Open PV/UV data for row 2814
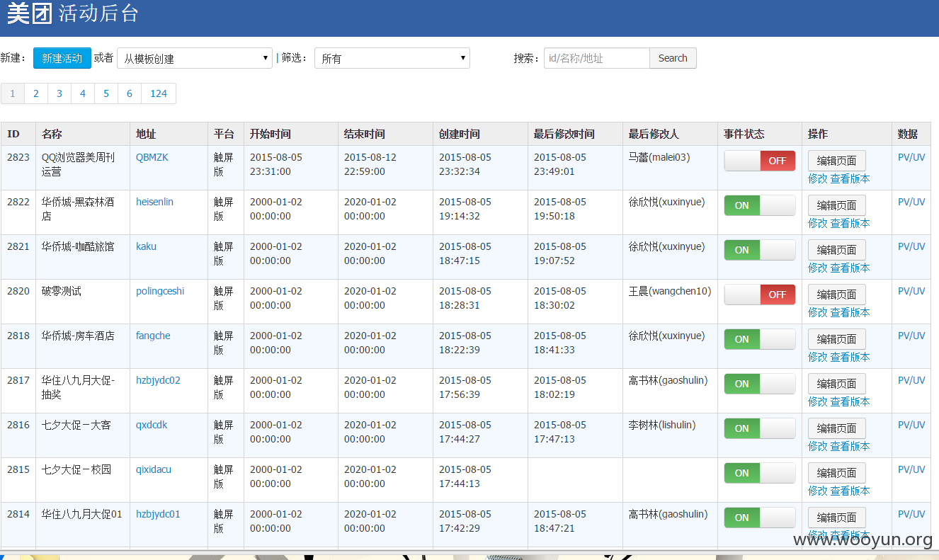 [911, 514]
